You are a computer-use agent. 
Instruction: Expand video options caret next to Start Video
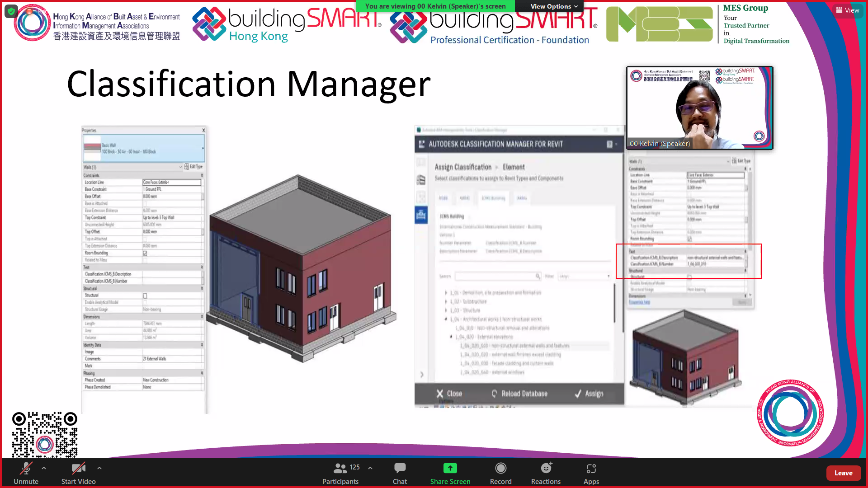[x=99, y=468]
